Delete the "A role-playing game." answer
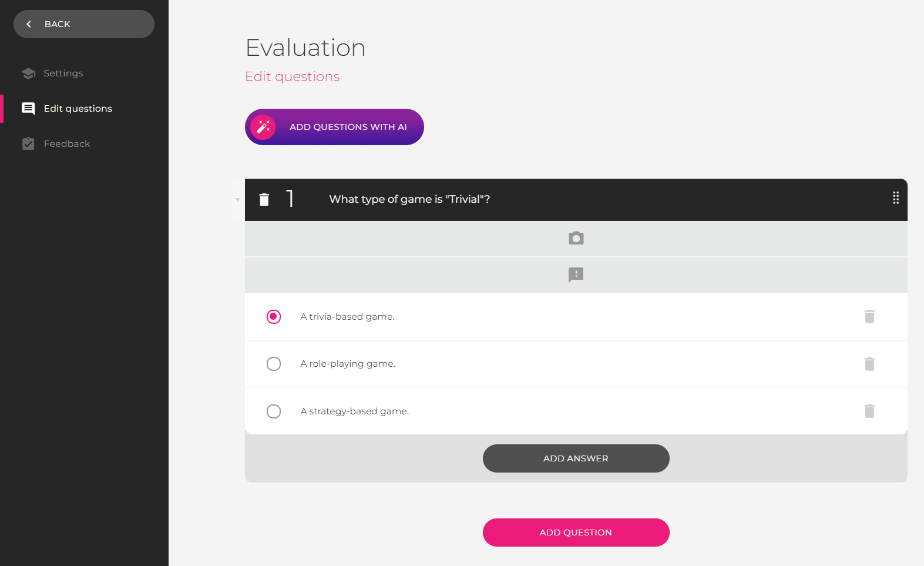The image size is (924, 566). [x=869, y=364]
